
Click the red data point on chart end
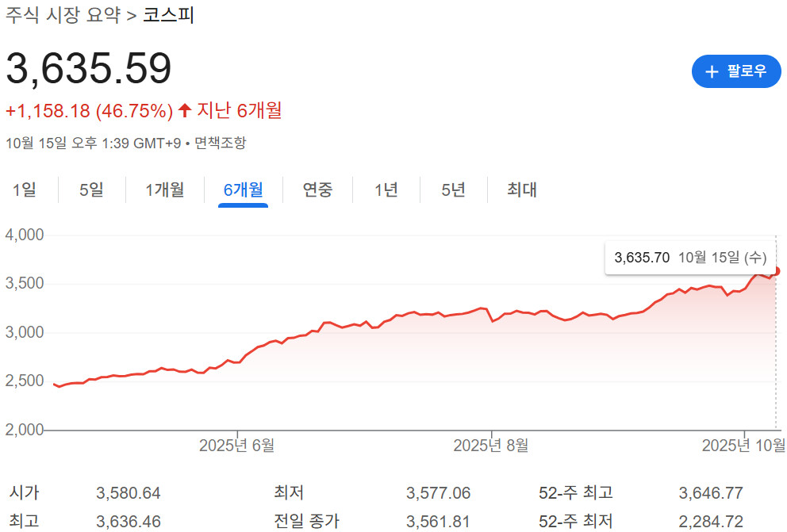tap(776, 271)
